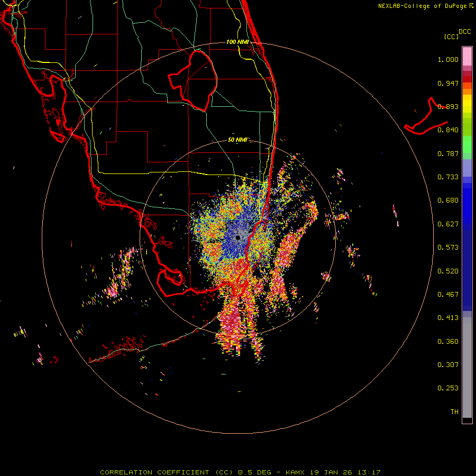Screen dimensions: 476x476
Task: Click the Bahamas island outline at right
Action: [x=426, y=117]
